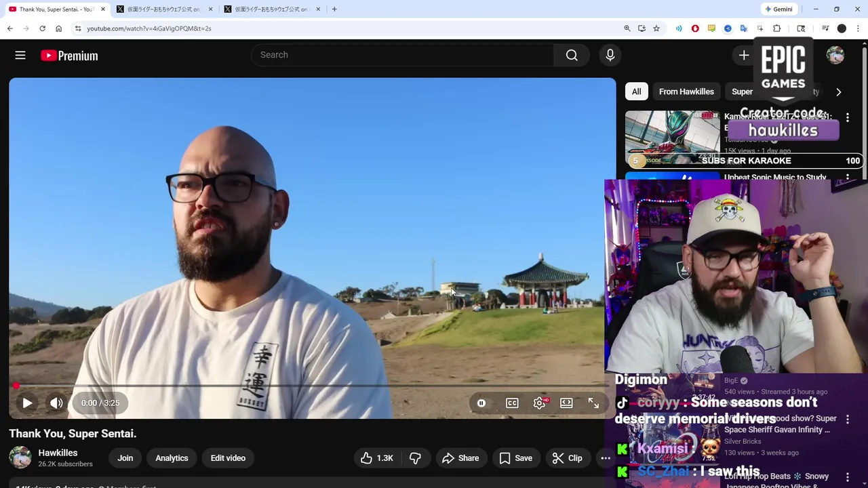Open Chrome three-dot menu
The width and height of the screenshot is (868, 488).
coord(859,28)
